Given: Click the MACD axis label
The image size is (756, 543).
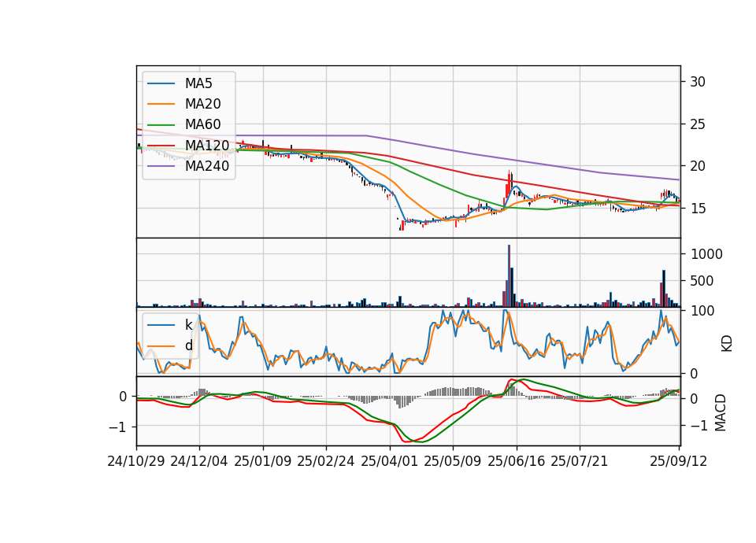Looking at the screenshot, I should [721, 412].
